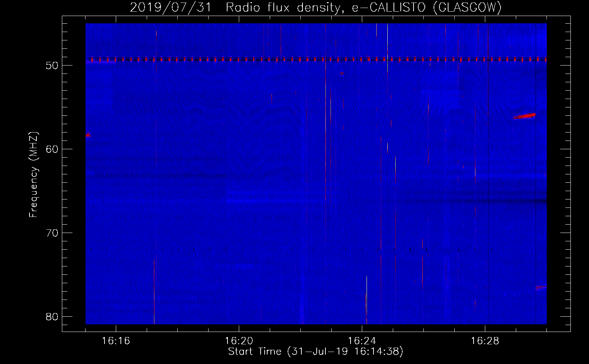Click the 16:20 time tick label
The image size is (589, 364).
tap(239, 341)
